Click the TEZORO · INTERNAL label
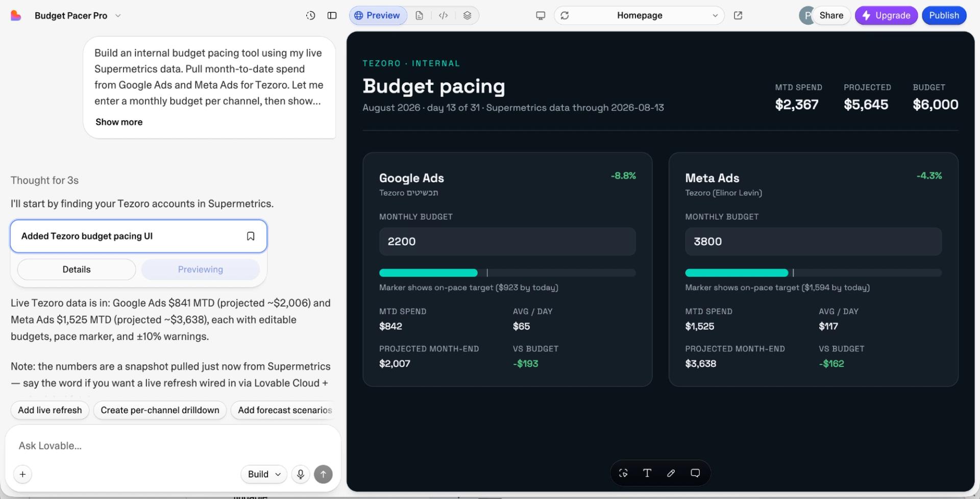This screenshot has height=499, width=980. pos(411,63)
